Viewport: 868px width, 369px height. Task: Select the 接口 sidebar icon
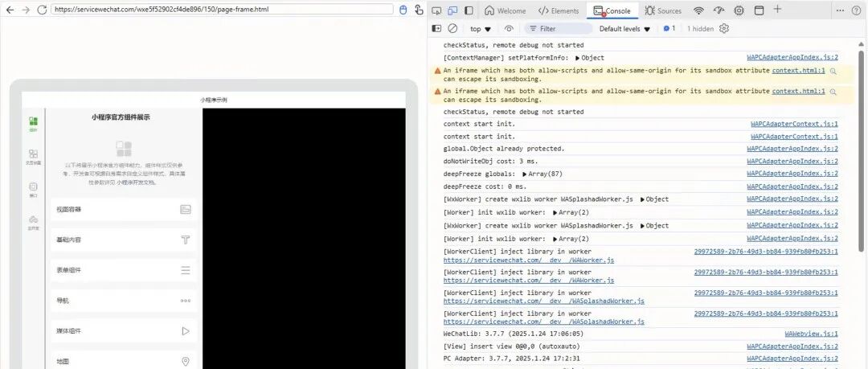[34, 189]
